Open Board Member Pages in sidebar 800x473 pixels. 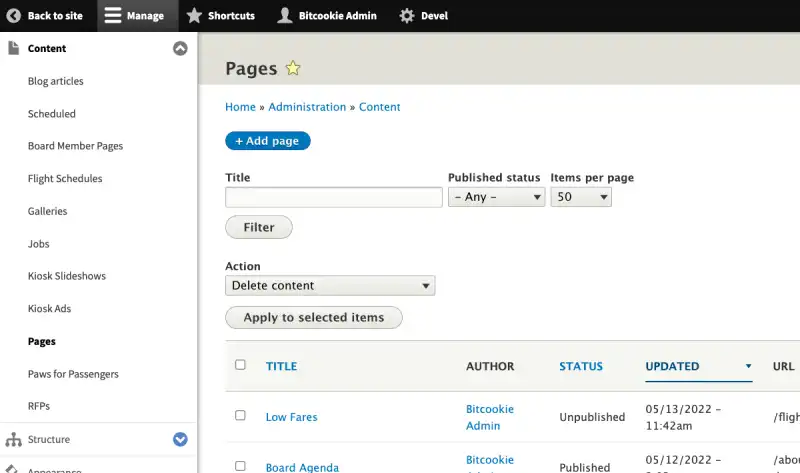pyautogui.click(x=76, y=146)
